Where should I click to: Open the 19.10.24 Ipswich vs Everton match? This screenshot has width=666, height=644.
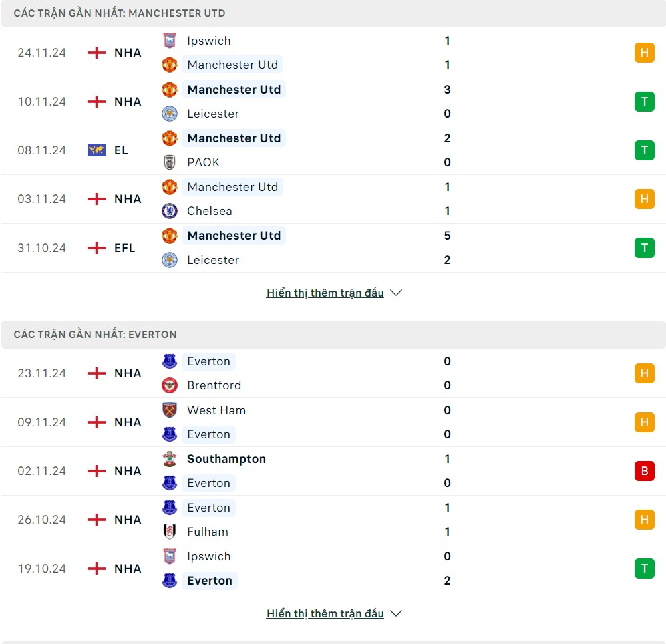tap(334, 569)
